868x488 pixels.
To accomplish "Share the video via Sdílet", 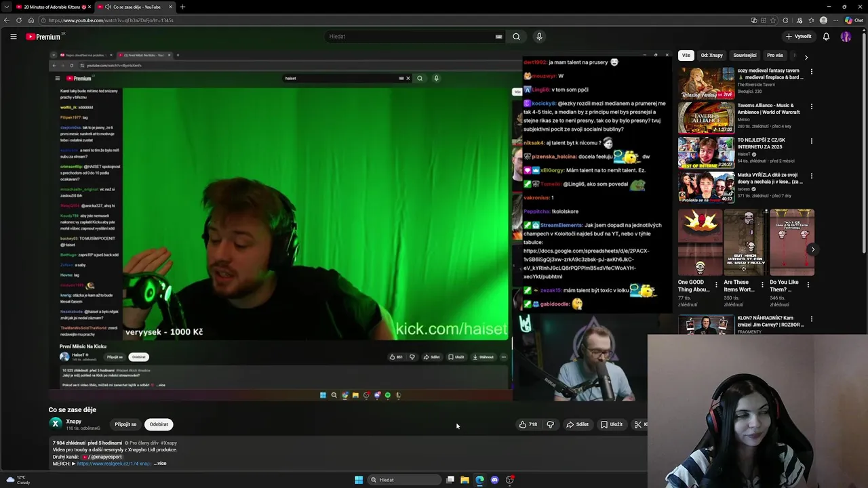I will tap(577, 424).
